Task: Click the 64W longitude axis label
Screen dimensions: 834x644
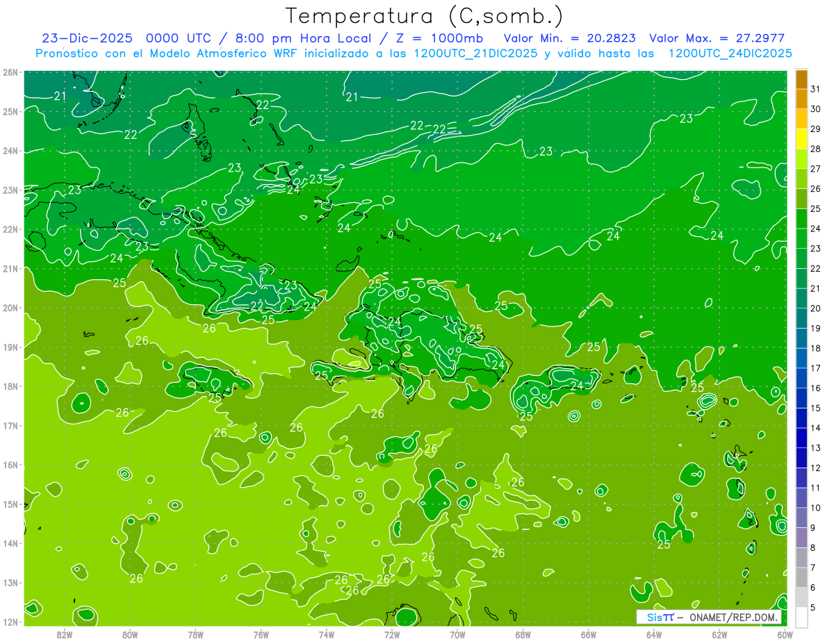Action: pos(654,634)
